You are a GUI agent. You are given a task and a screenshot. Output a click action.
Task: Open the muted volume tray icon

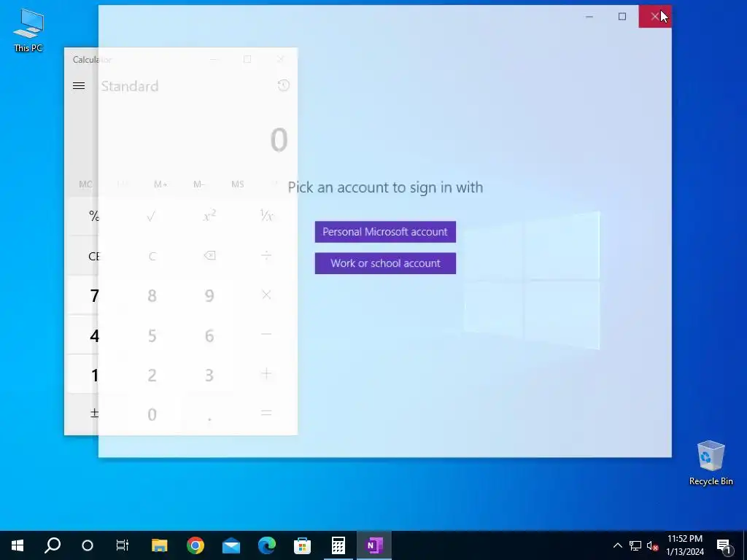[652, 545]
